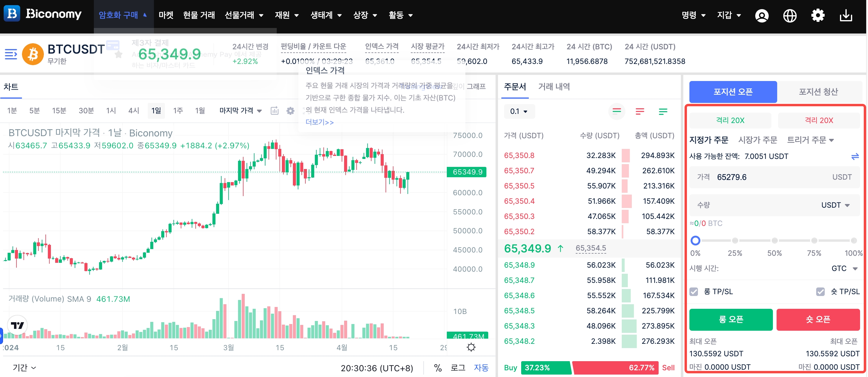868x377 pixels.
Task: Click the download app icon
Action: (846, 16)
